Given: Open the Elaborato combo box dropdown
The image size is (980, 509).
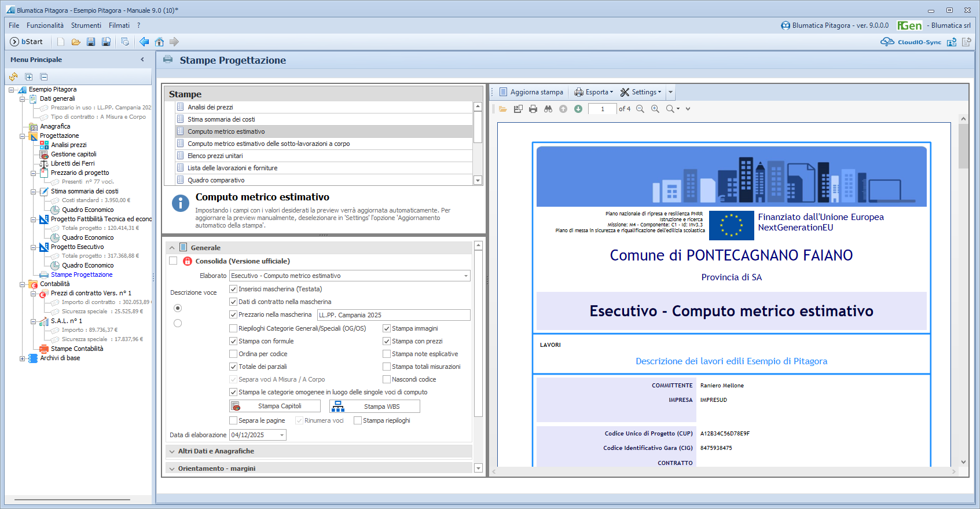Looking at the screenshot, I should click(x=465, y=276).
